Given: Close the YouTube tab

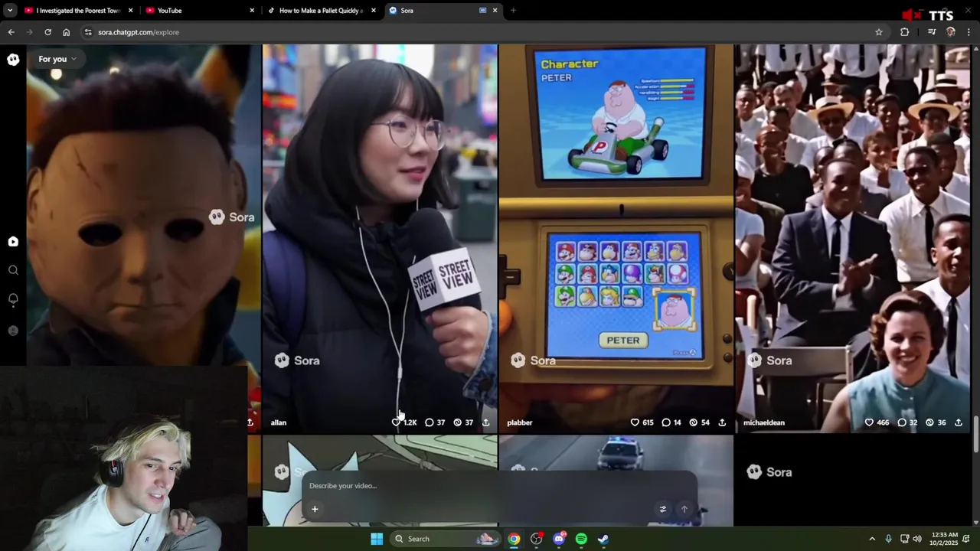Looking at the screenshot, I should tap(253, 11).
